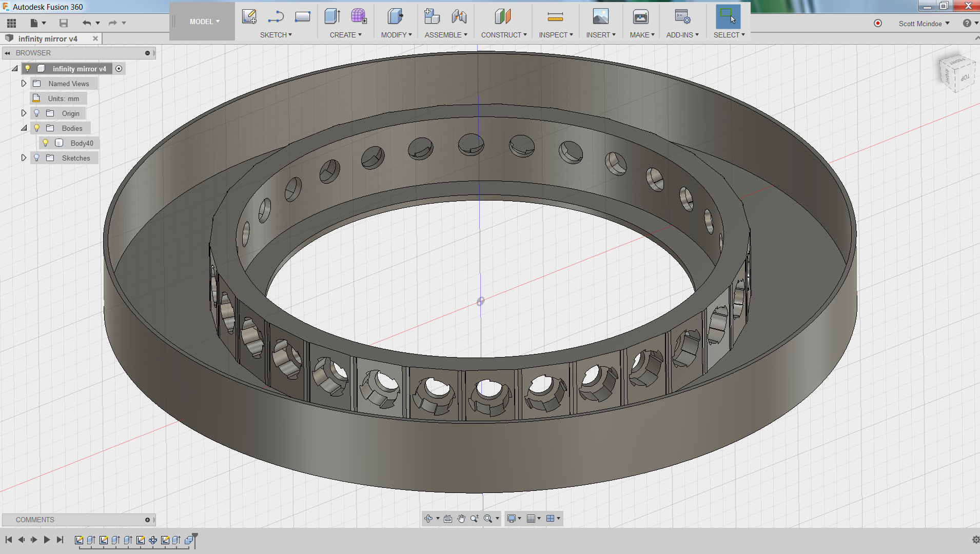Toggle Browser panel options dot

147,53
